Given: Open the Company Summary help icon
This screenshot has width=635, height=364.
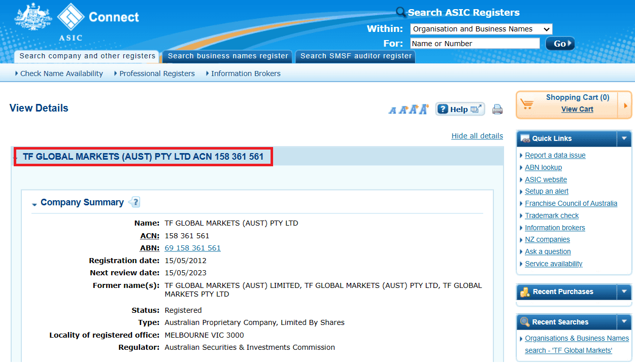Looking at the screenshot, I should pos(134,202).
